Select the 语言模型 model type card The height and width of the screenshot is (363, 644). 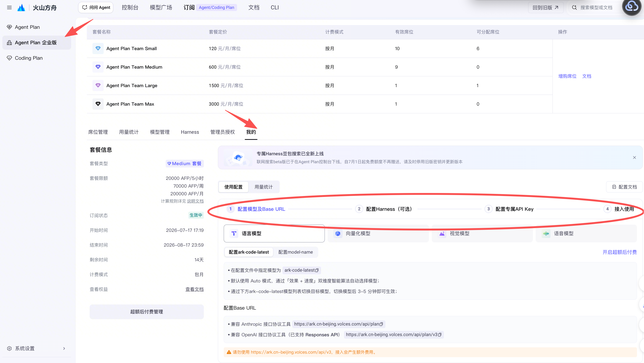point(274,233)
